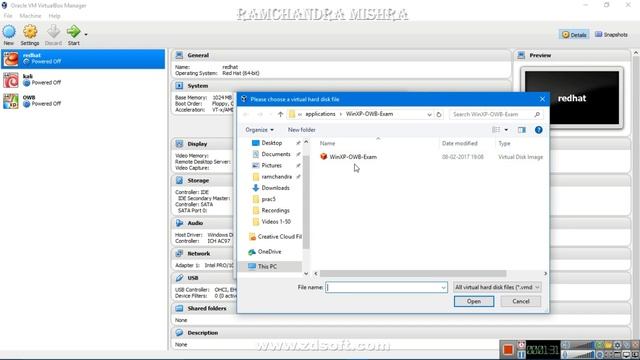Switch to the Snapshots view

pyautogui.click(x=611, y=35)
